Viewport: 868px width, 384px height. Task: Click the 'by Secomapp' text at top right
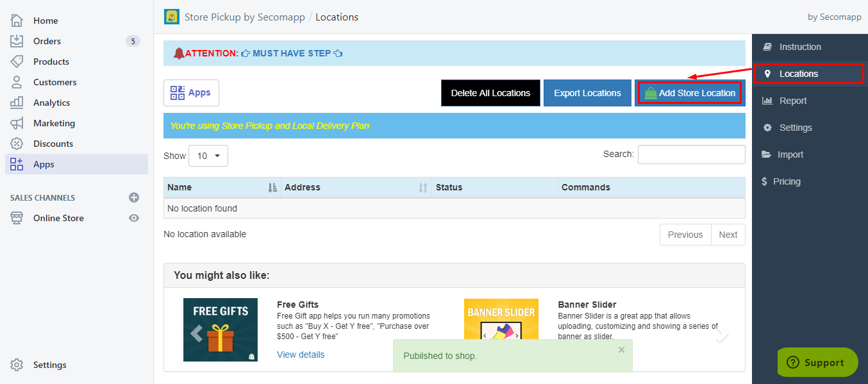pos(835,17)
